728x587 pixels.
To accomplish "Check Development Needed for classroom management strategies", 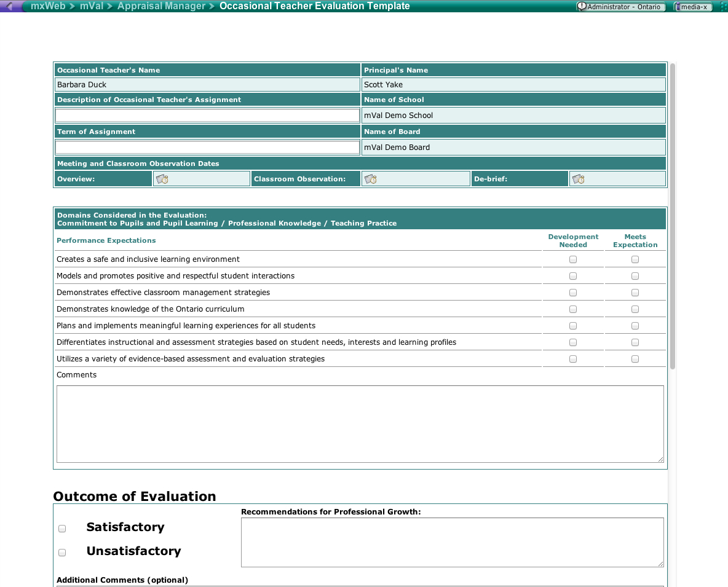I will (573, 293).
